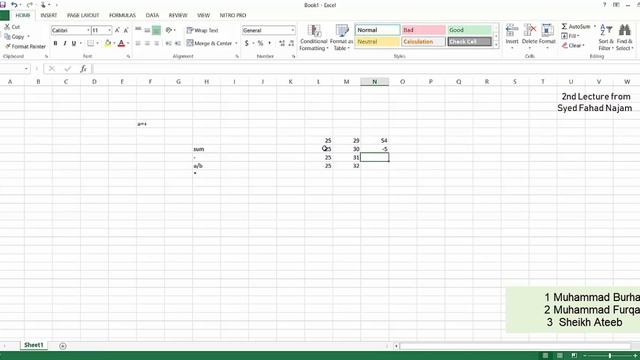Open the Insert Function dialog (fx)

[83, 69]
